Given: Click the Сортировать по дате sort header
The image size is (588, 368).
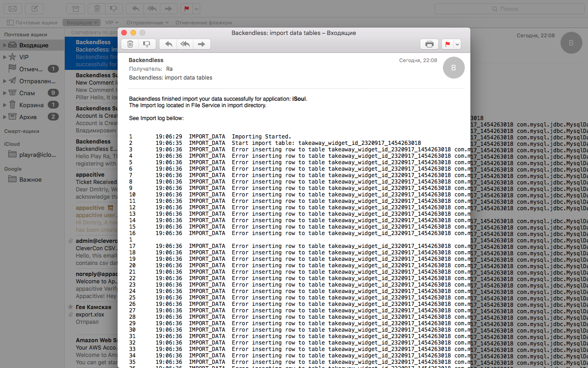Looking at the screenshot, I should pos(94,33).
